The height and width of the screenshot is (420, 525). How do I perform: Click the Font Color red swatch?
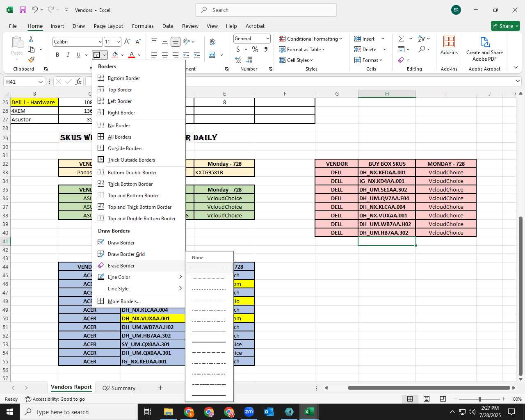coord(131,55)
